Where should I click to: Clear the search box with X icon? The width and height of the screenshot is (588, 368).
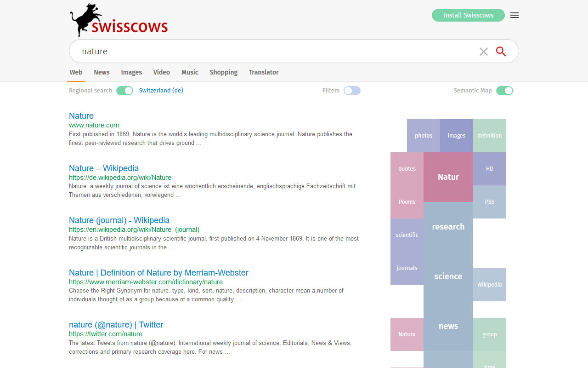pos(484,52)
